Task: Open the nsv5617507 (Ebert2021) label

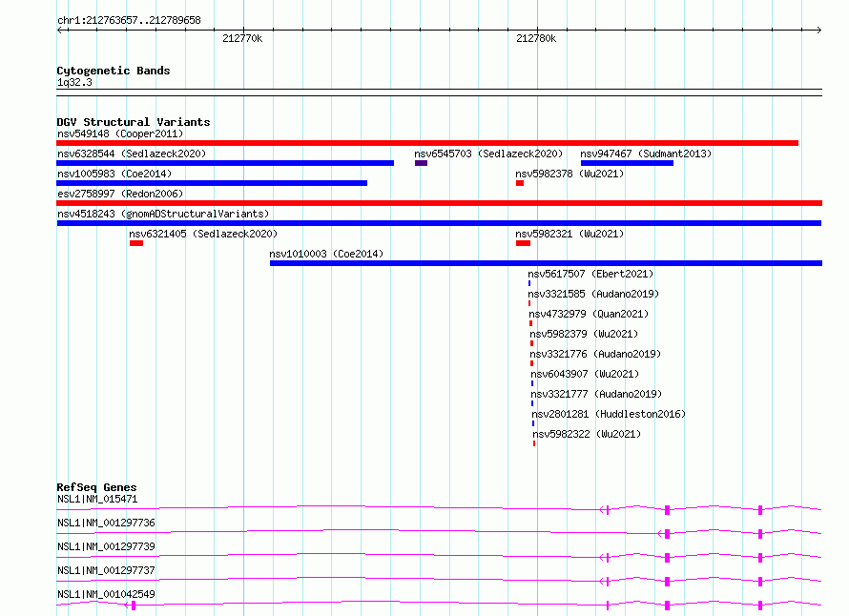Action: pyautogui.click(x=590, y=274)
